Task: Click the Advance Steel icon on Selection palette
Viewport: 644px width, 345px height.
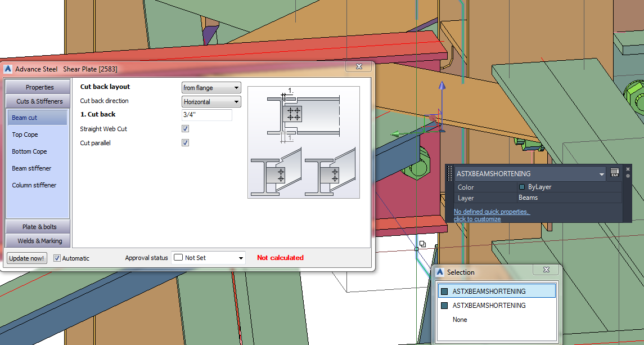Action: point(439,272)
